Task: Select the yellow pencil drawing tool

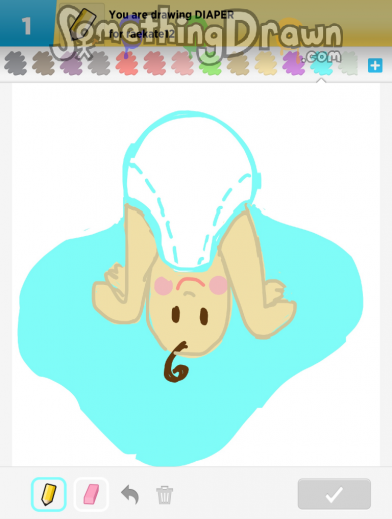Action: coord(49,494)
